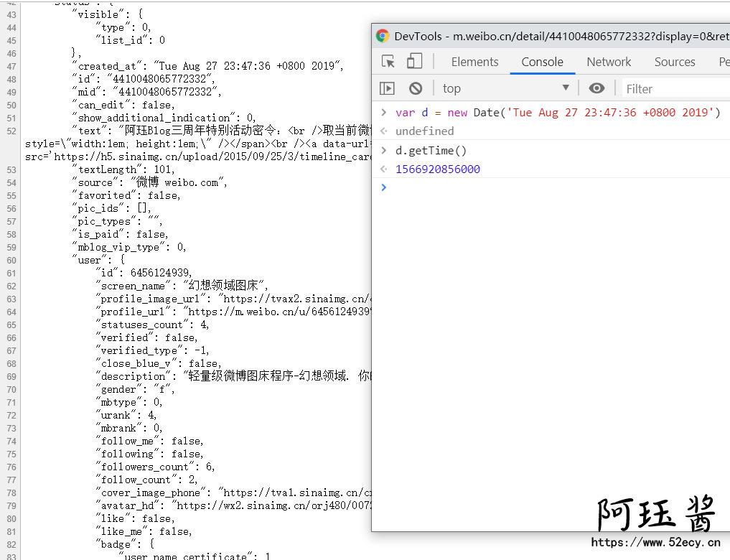
Task: Click the https://www.52ecy.cn watermark link
Action: coord(655,543)
